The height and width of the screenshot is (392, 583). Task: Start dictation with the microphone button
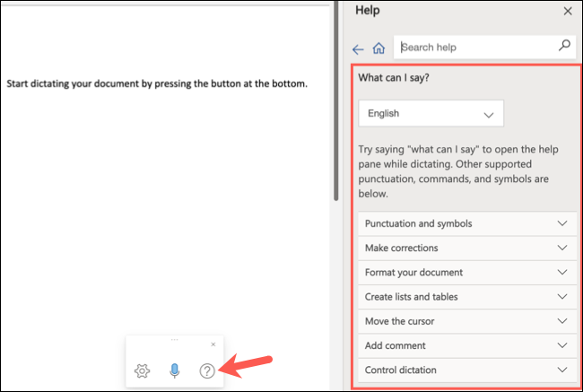point(175,370)
